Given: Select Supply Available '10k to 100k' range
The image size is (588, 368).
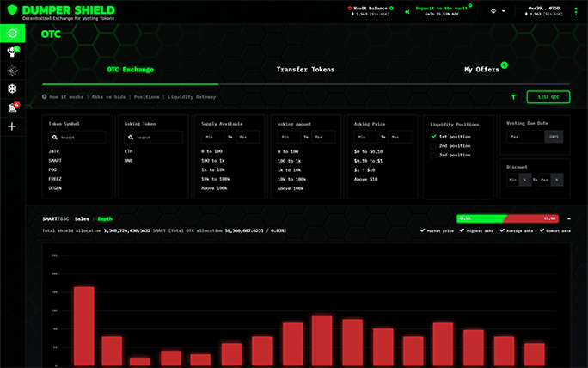Looking at the screenshot, I should (x=215, y=179).
